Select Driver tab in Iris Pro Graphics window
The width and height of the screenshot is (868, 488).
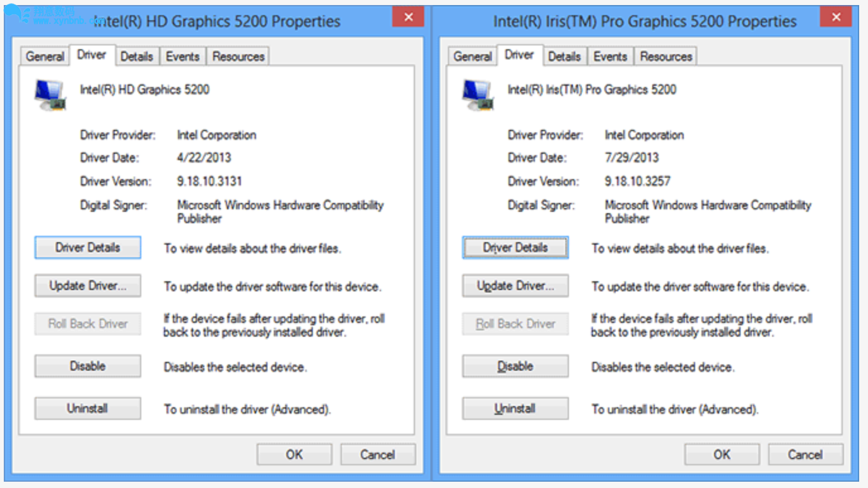pos(519,55)
